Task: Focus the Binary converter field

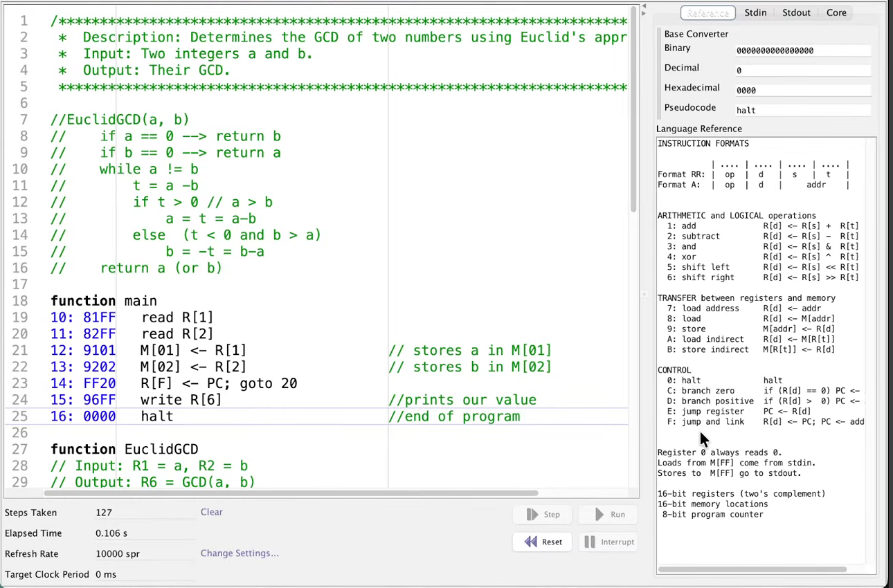Action: click(802, 50)
